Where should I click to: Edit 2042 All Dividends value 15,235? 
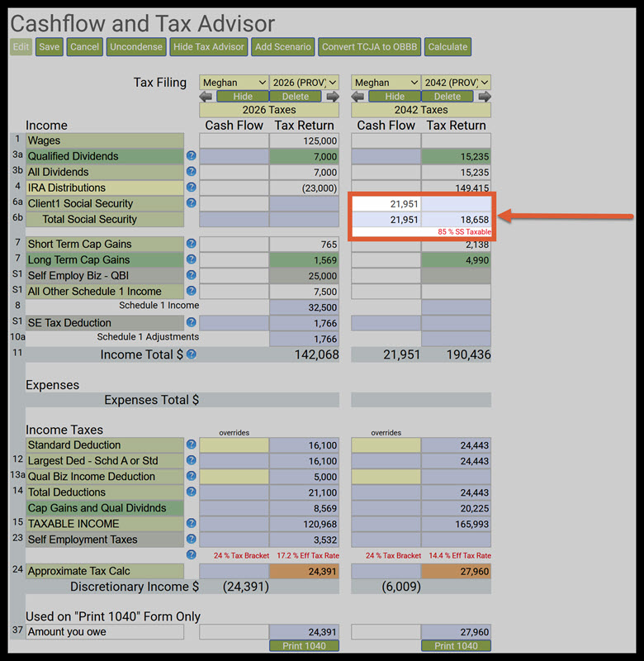point(456,172)
